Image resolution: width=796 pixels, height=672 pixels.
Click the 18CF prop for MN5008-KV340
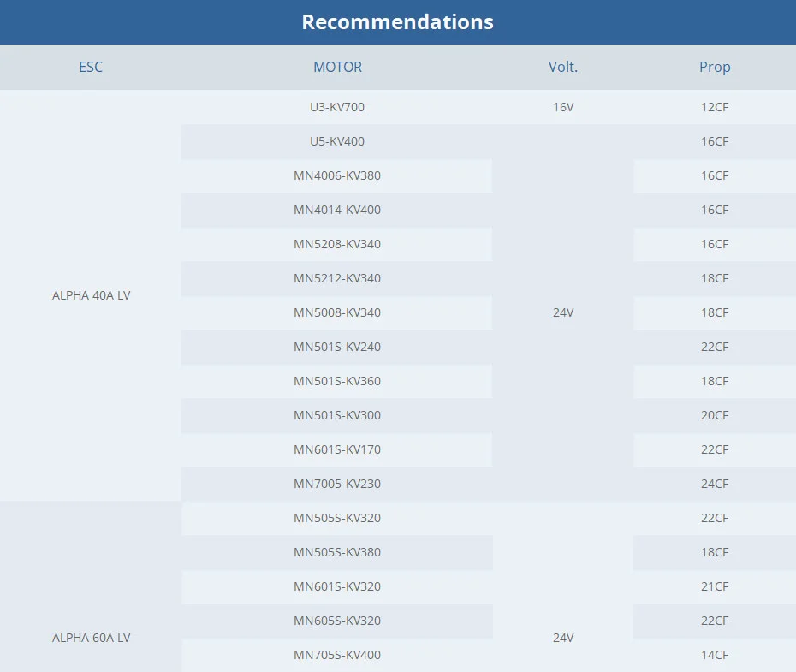point(715,312)
